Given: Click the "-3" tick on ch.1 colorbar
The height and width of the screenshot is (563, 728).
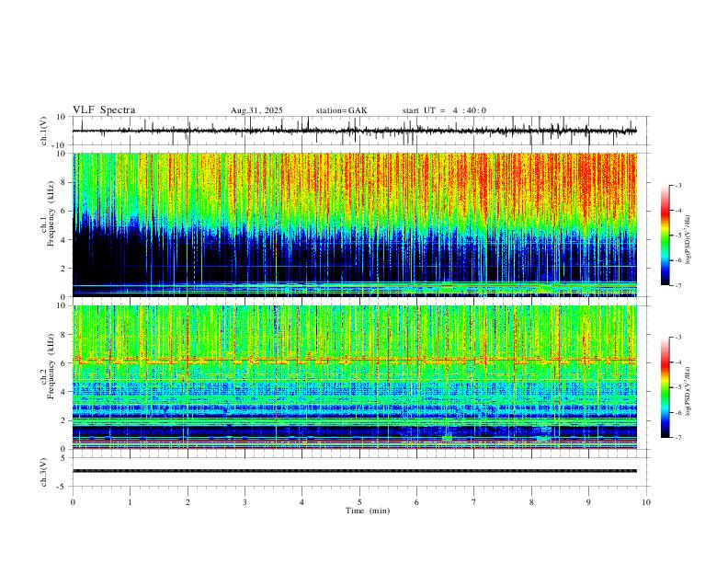Looking at the screenshot, I should click(x=677, y=185).
